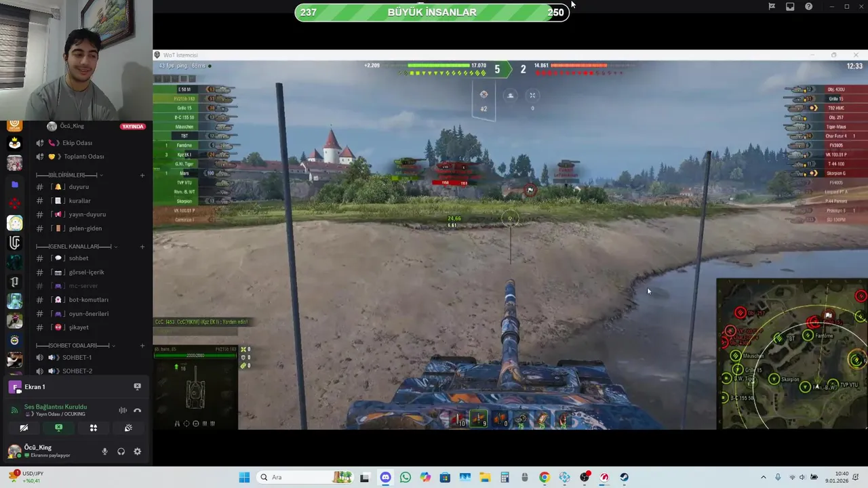
Task: Click the taskbar Ara search box
Action: pyautogui.click(x=305, y=477)
